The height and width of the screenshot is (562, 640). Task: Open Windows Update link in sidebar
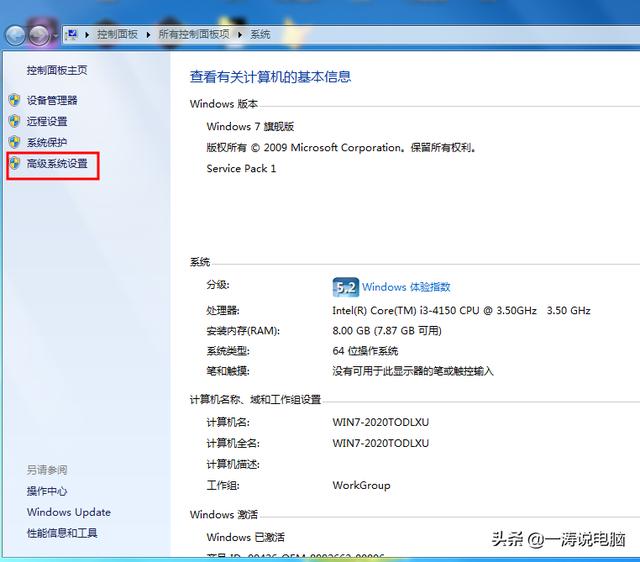pos(69,512)
